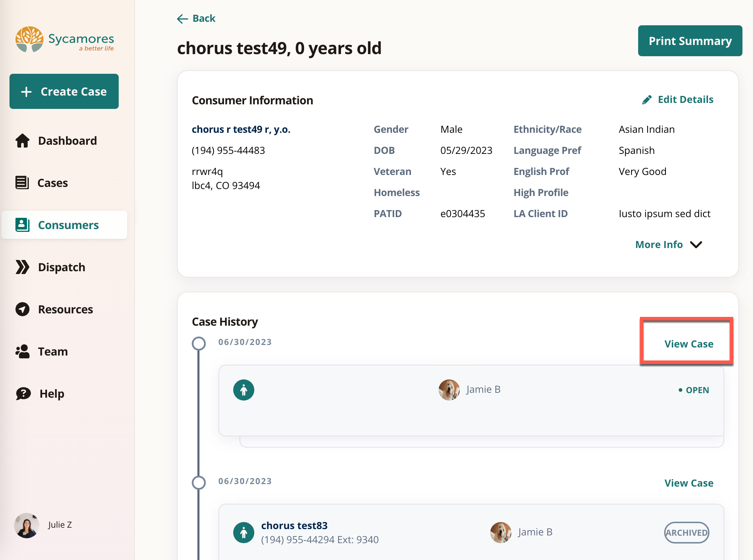
Task: Click the Consumer Information heading
Action: [x=253, y=101]
